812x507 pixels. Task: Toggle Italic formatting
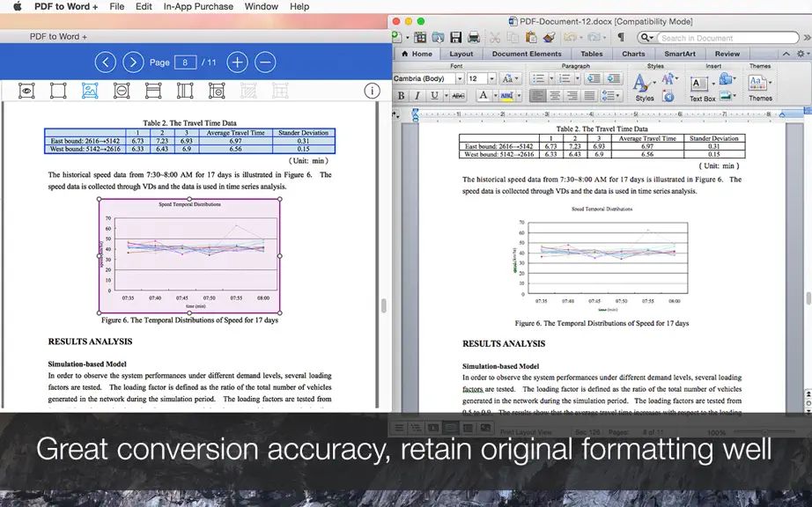[417, 95]
